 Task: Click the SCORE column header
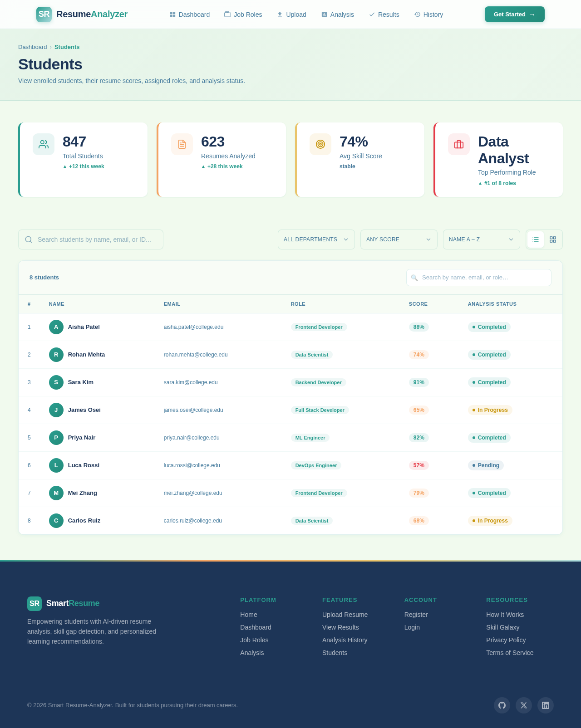pos(418,304)
